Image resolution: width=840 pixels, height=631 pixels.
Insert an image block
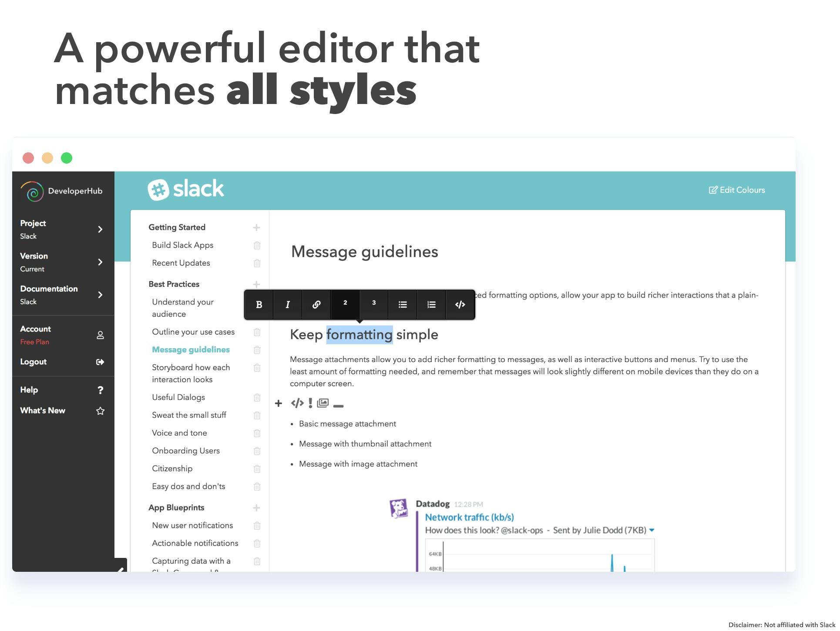pyautogui.click(x=323, y=403)
